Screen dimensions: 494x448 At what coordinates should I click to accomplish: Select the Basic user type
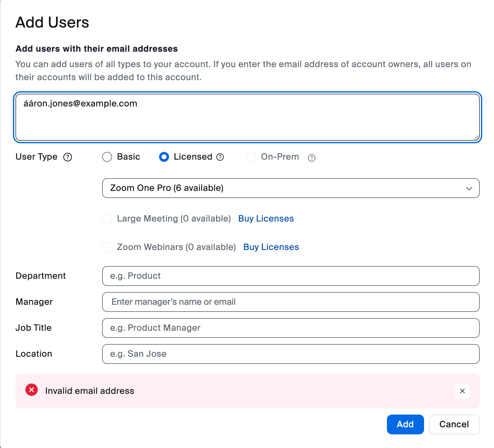point(107,157)
